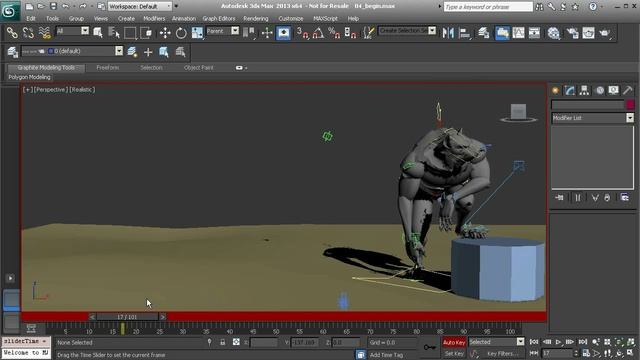Activate the Select and Rotate tool
This screenshot has height=360, width=640.
pyautogui.click(x=181, y=33)
